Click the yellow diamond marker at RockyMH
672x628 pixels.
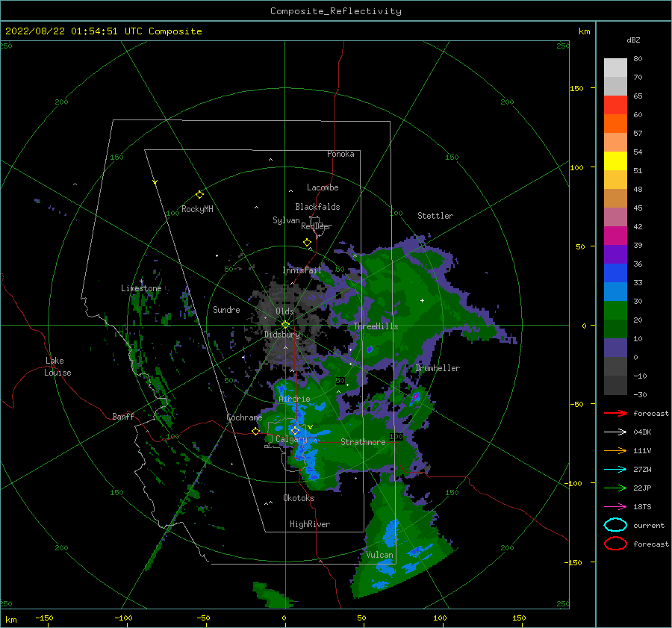199,195
